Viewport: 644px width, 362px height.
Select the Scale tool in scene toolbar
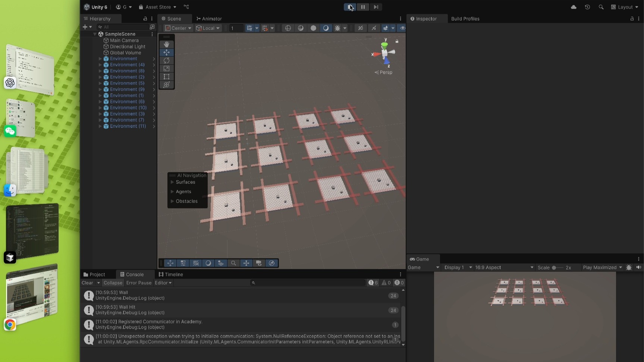[x=166, y=69]
